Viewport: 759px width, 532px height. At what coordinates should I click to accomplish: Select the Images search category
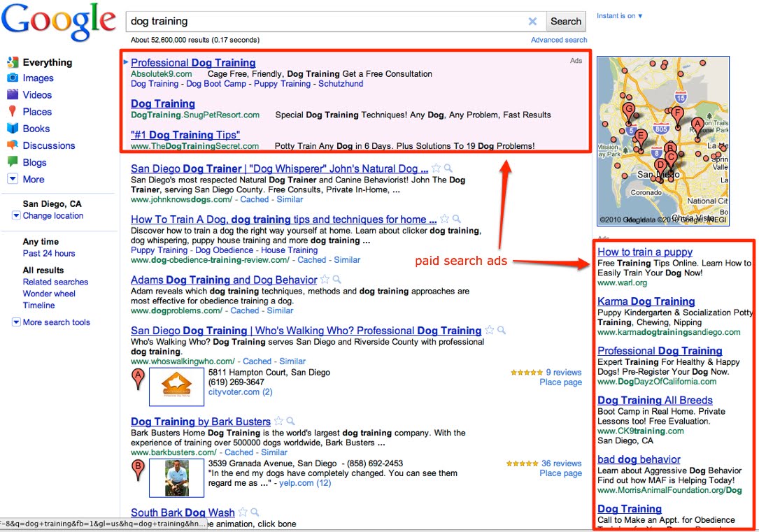[38, 78]
